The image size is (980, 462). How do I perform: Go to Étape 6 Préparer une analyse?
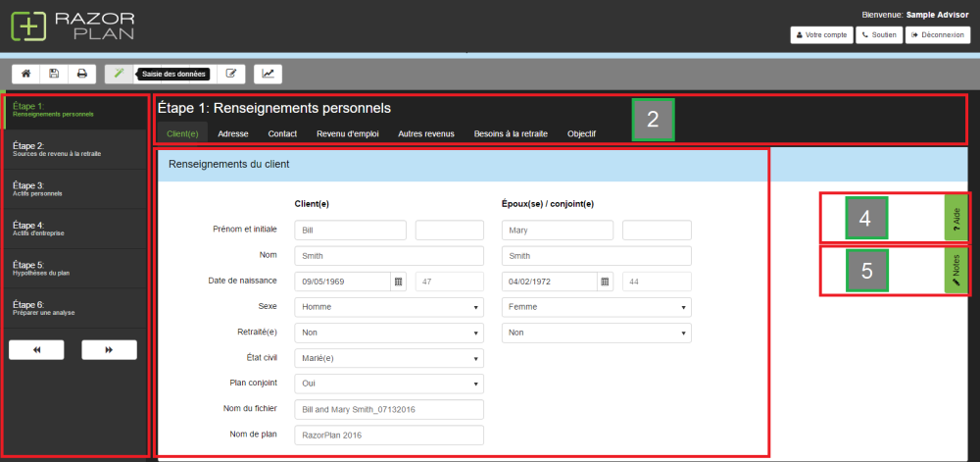tap(75, 308)
